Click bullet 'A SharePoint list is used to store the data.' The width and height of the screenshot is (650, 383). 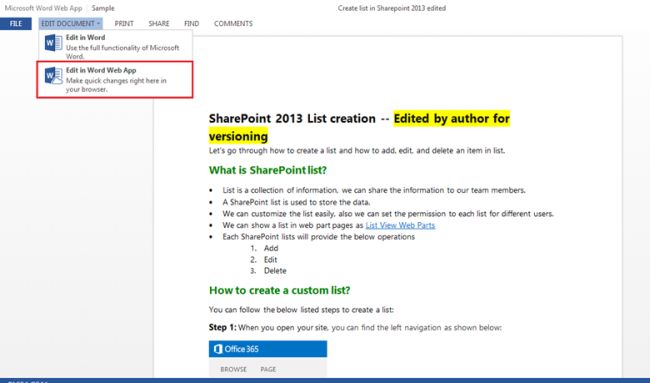pos(296,202)
